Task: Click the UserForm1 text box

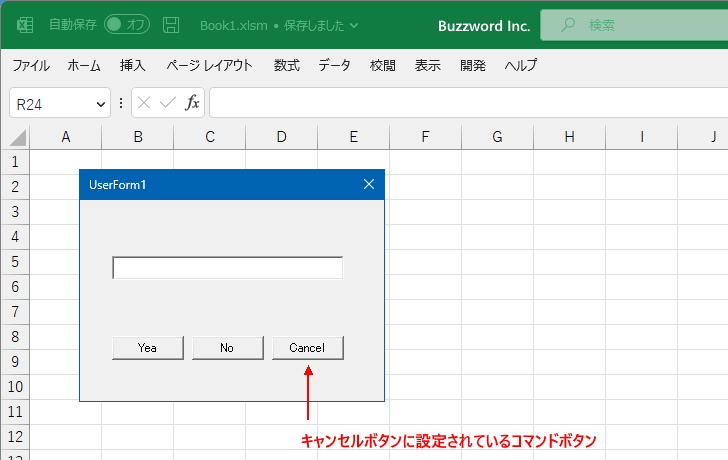Action: coord(228,268)
